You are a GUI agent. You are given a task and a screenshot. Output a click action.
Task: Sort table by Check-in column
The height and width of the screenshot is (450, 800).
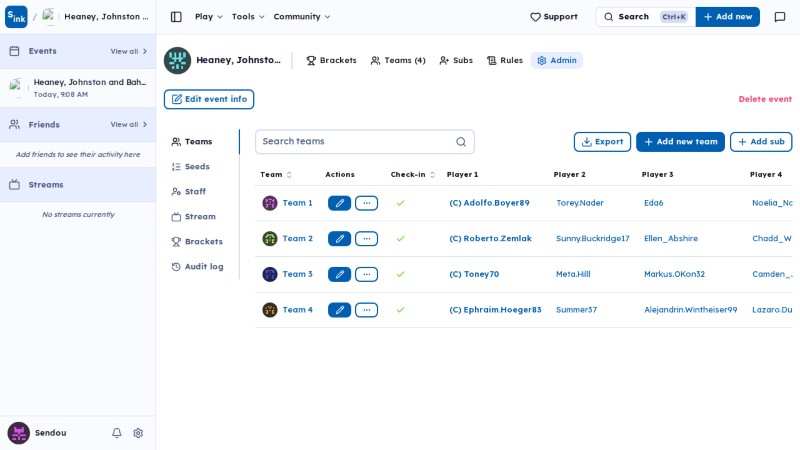412,174
